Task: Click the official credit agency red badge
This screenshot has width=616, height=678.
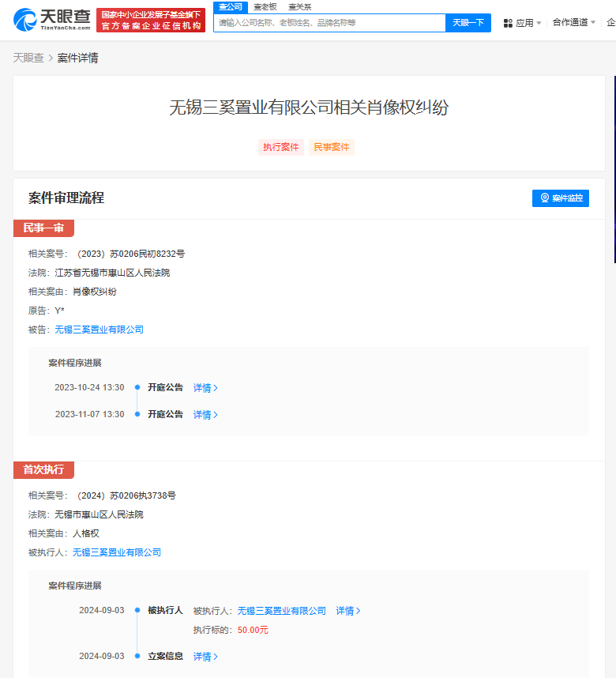Action: [x=151, y=20]
